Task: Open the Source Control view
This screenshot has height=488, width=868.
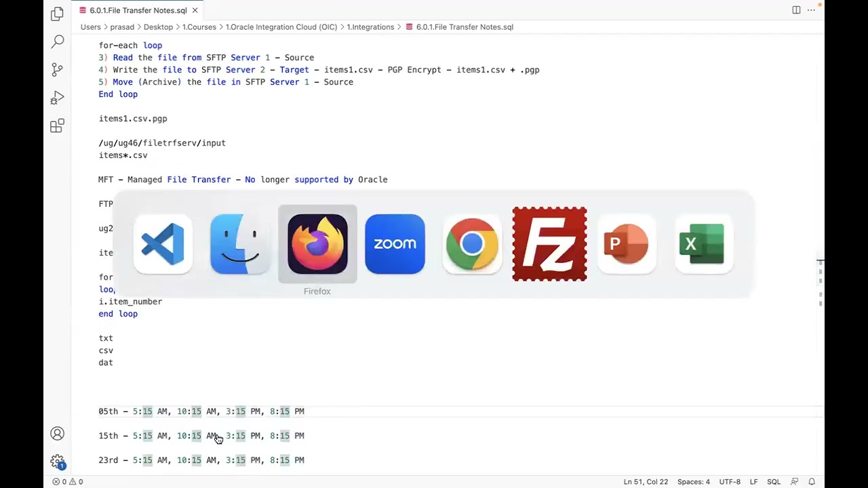Action: (x=58, y=69)
